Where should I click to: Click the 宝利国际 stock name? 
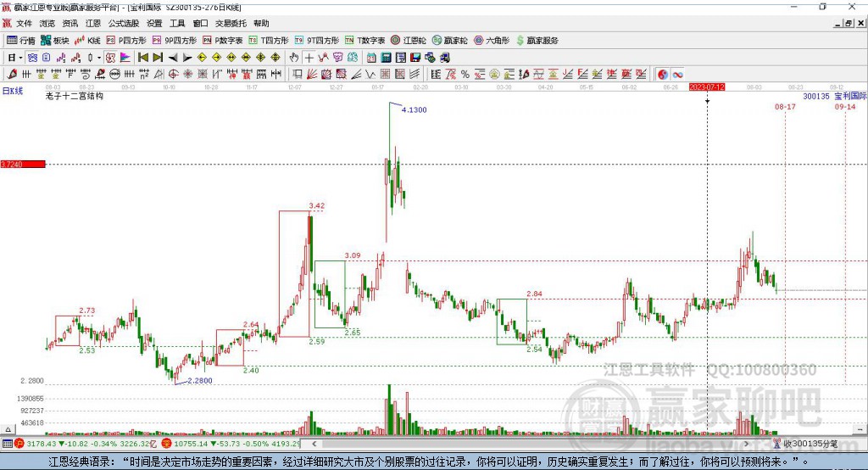click(850, 96)
